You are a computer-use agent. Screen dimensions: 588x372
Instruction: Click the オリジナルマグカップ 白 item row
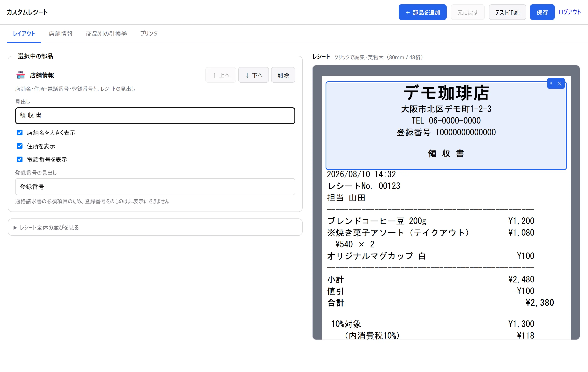pos(430,256)
